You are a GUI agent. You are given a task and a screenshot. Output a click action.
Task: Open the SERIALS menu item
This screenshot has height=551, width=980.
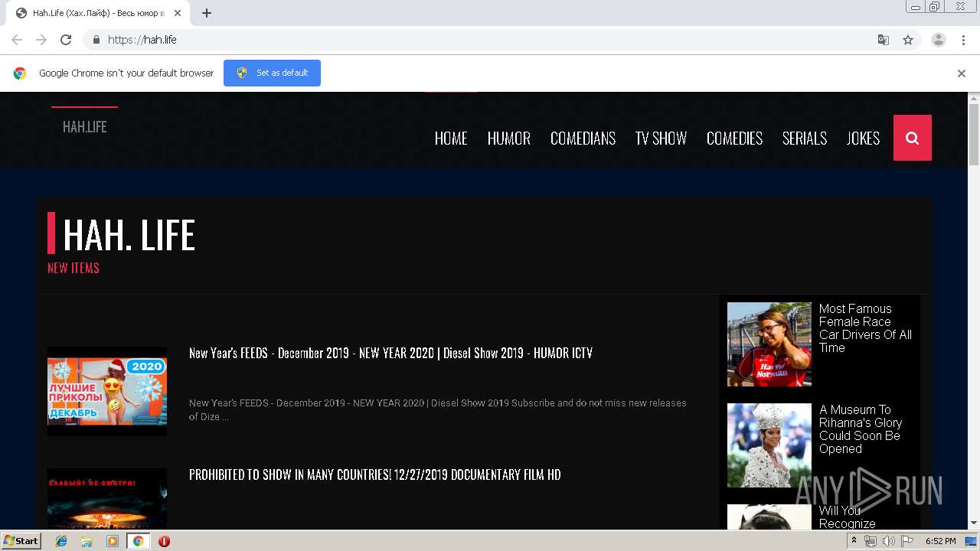click(805, 139)
